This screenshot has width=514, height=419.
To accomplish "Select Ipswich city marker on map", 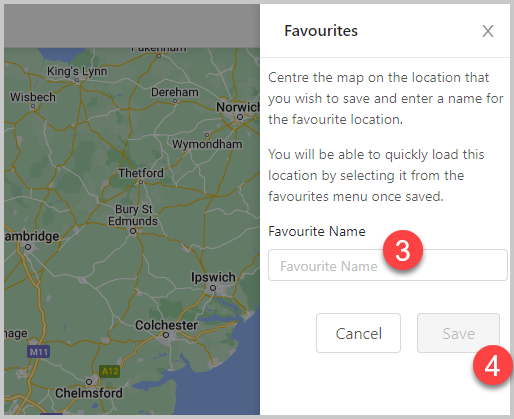I will 213,288.
